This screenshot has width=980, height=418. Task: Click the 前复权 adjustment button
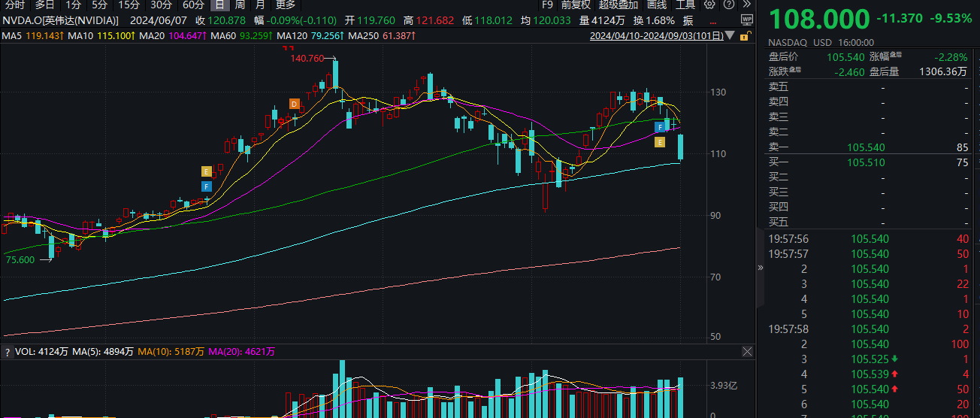click(576, 5)
